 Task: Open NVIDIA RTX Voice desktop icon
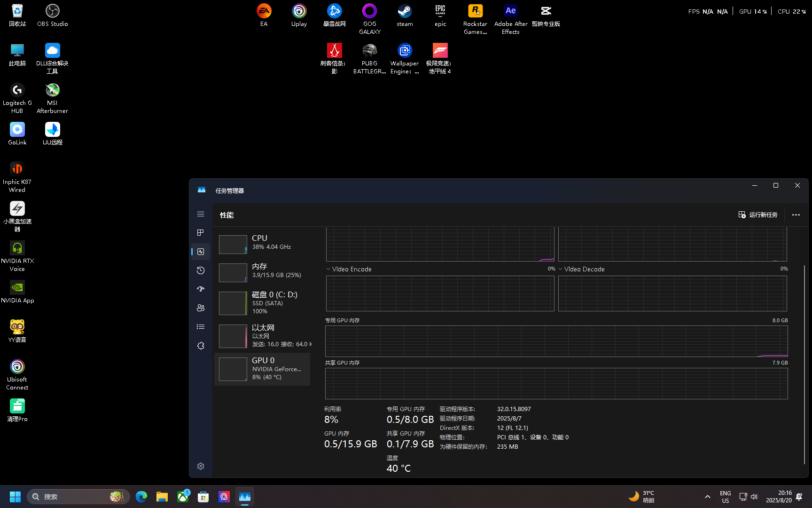17,256
